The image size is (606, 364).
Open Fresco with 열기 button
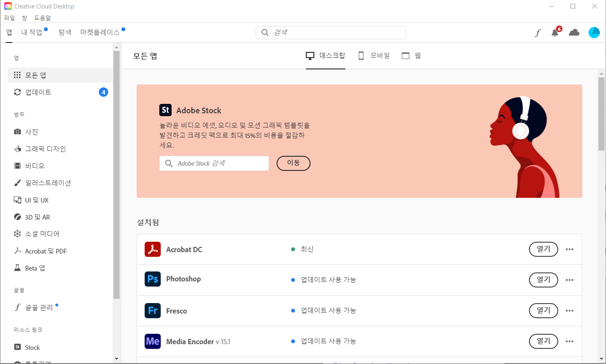pos(544,310)
